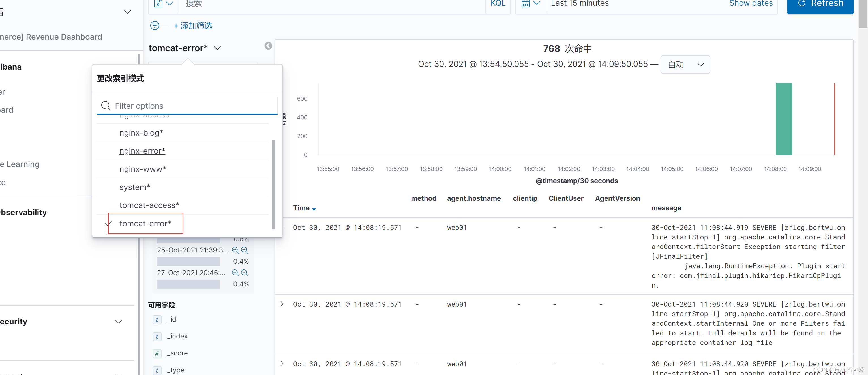Click Last 15 minutes time range
This screenshot has height=375, width=868.
coord(580,3)
